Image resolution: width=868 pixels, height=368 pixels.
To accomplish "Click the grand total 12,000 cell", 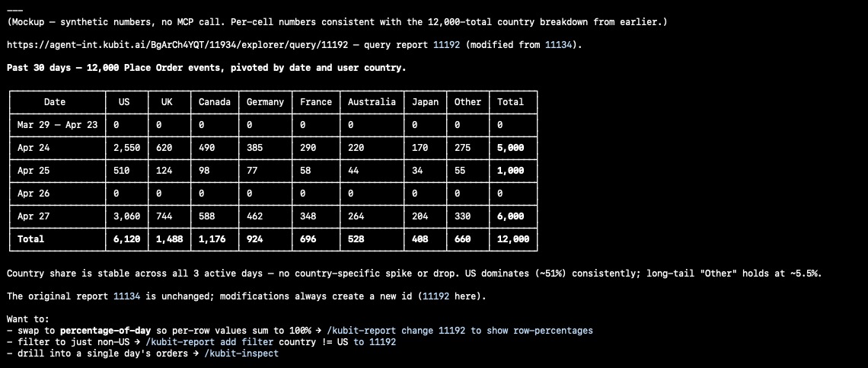I will point(513,239).
